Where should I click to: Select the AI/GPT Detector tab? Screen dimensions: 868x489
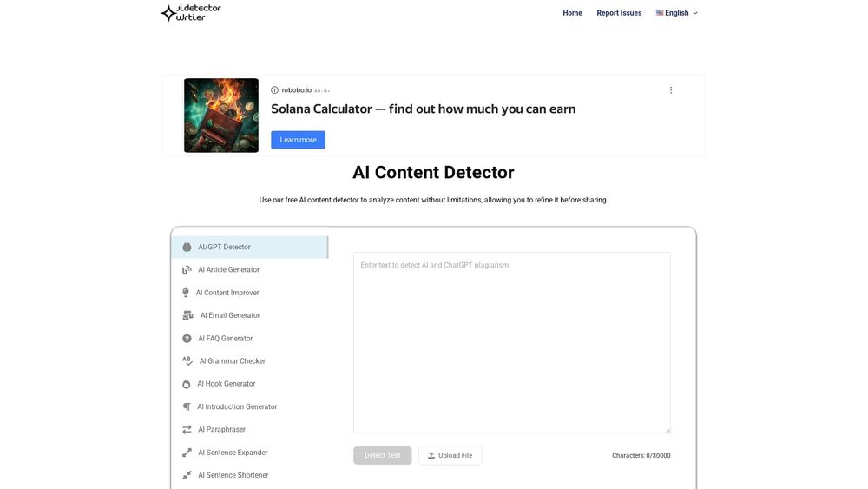coord(250,247)
